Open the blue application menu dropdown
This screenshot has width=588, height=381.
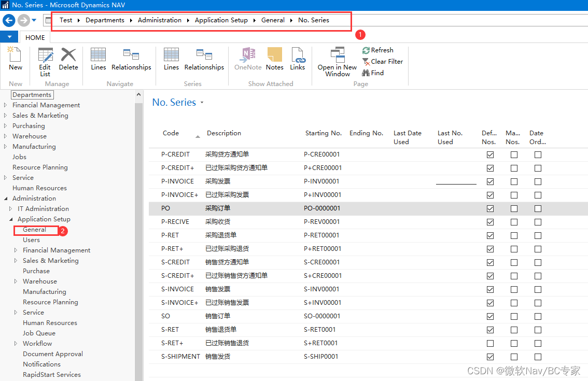click(10, 37)
